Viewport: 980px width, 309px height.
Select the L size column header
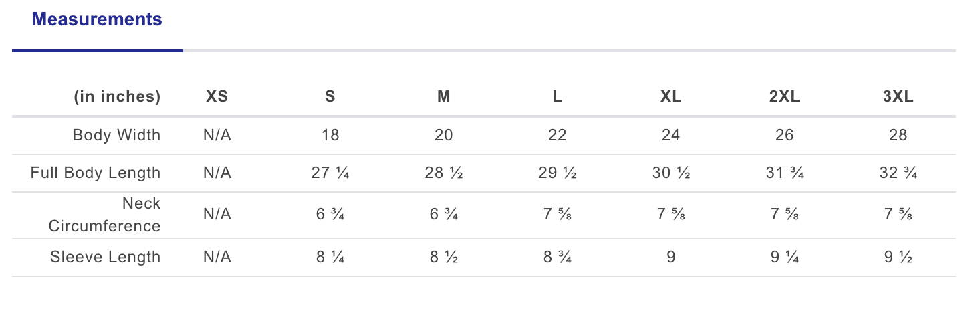(558, 96)
